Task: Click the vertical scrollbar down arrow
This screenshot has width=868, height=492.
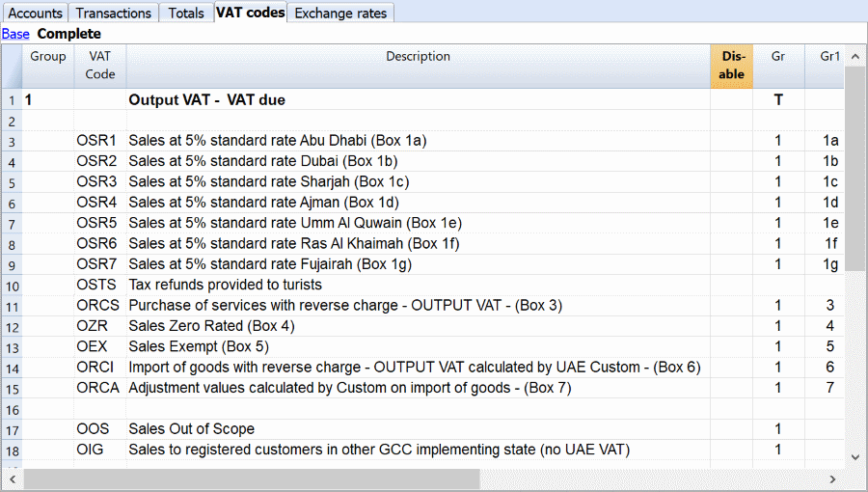Action: point(855,457)
